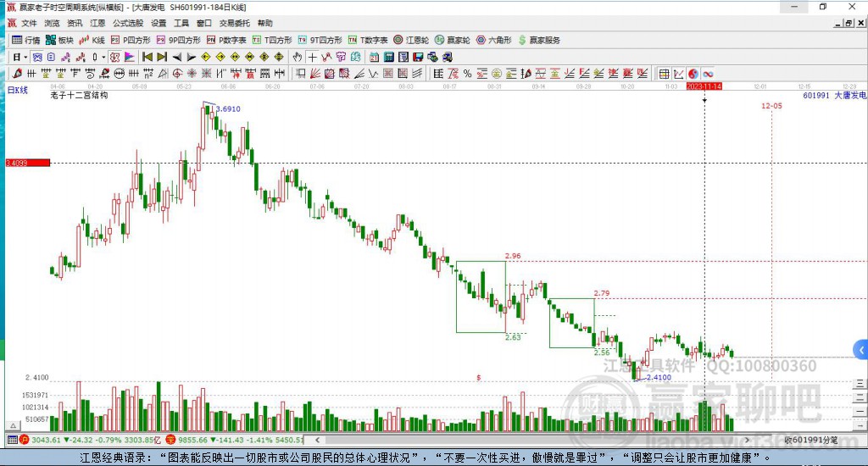Click the fan lines drawing icon
The height and width of the screenshot is (466, 868).
(315, 74)
